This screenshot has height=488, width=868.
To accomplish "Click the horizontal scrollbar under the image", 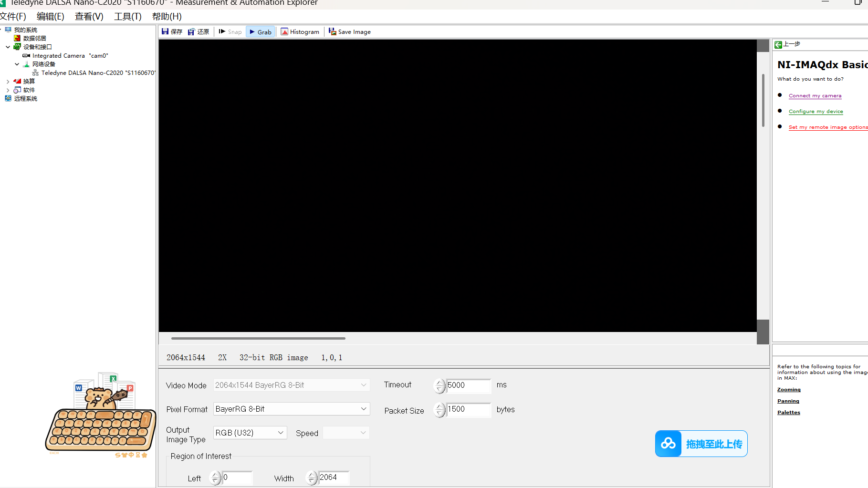I will (258, 338).
